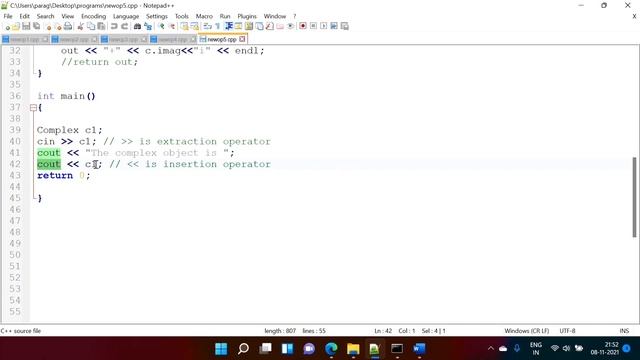640x360 pixels.
Task: Select the newop5.cpp tab
Action: 222,39
